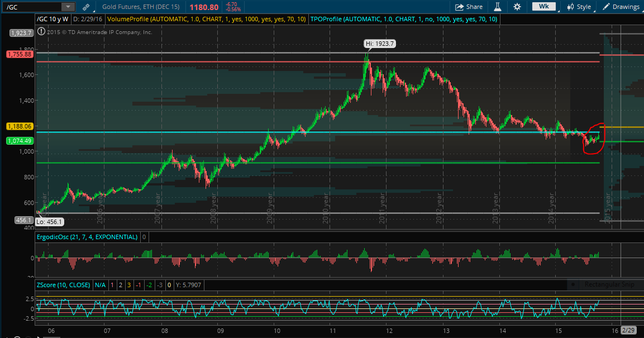Screen dimensions: 644x338
Task: Click the green 1,074.49 price axis bubble
Action: 20,141
